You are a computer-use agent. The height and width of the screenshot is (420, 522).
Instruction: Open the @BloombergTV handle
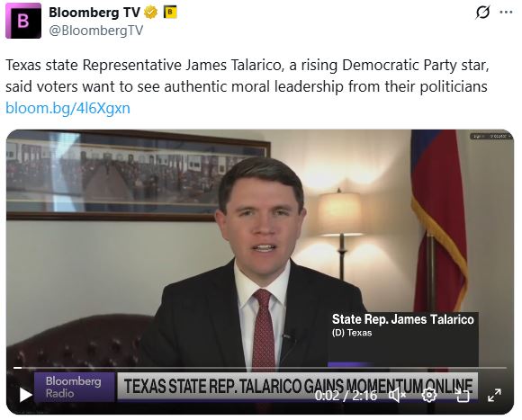coord(96,31)
